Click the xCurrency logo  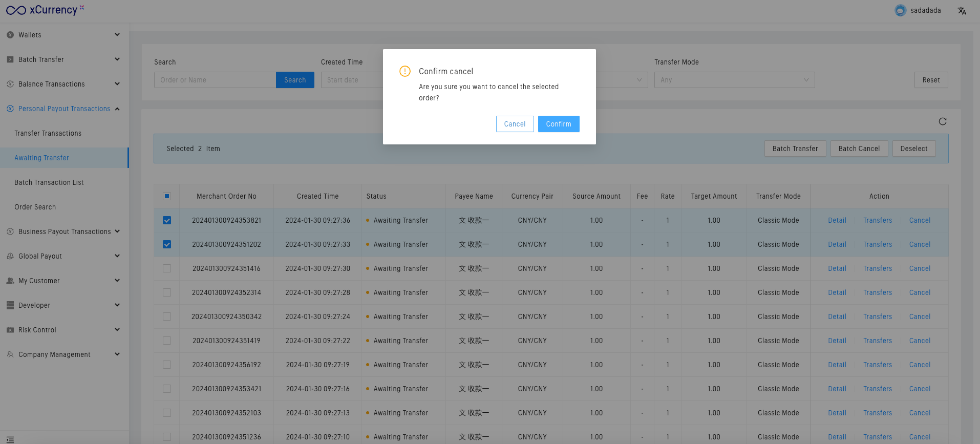click(45, 10)
